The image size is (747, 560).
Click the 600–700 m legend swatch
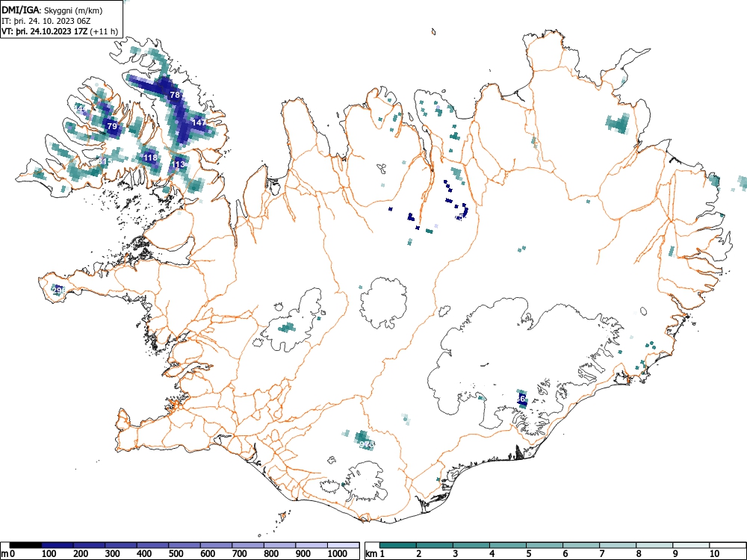[x=217, y=545]
